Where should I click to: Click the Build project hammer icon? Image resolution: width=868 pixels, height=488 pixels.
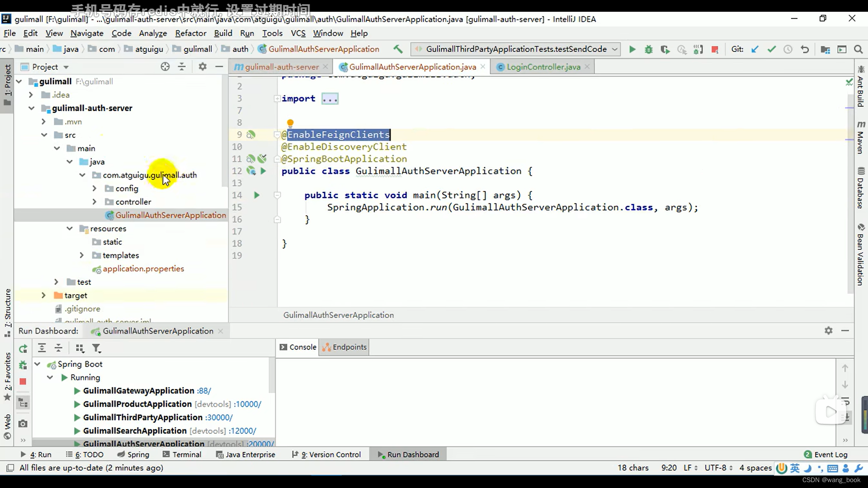[x=398, y=49]
